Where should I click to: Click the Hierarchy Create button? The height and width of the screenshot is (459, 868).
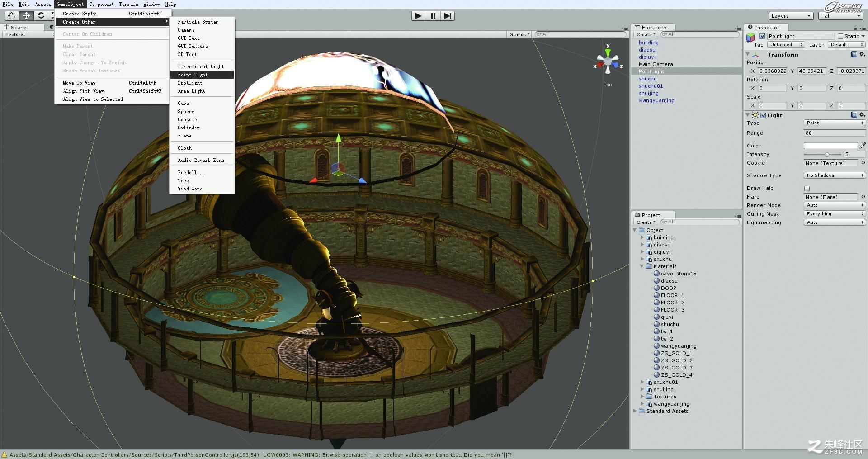[646, 34]
